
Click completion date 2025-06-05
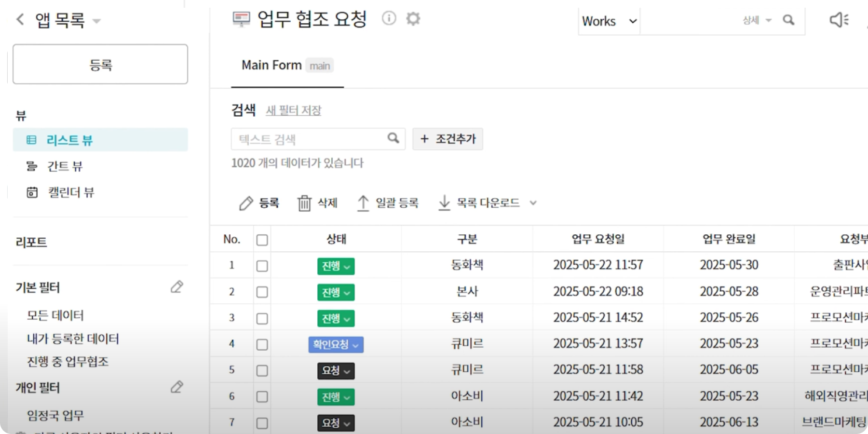click(729, 369)
